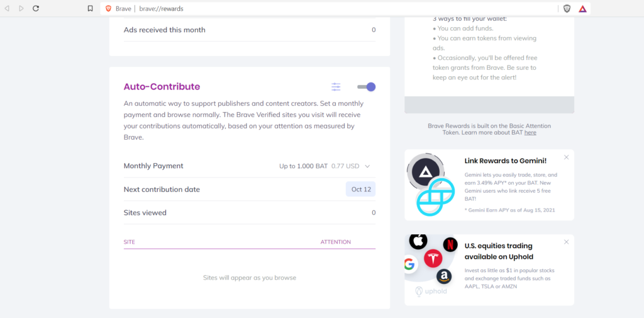The width and height of the screenshot is (644, 318).
Task: Click the '0.77 USD' amount
Action: tap(345, 166)
